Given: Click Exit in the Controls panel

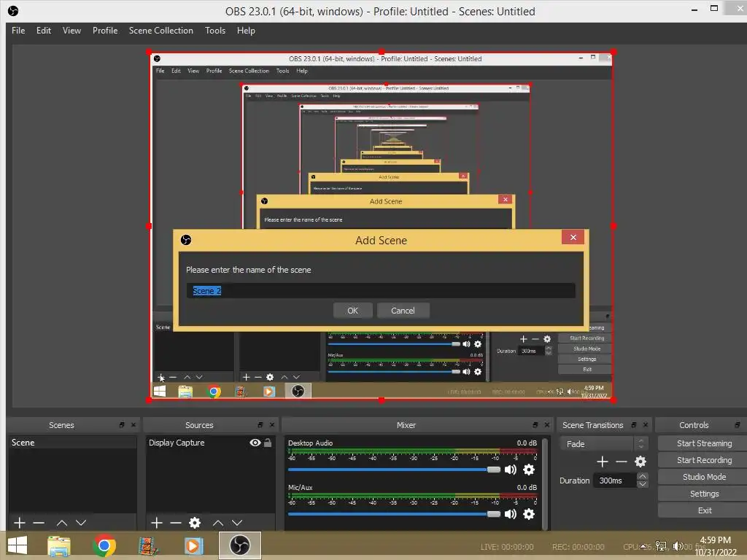Looking at the screenshot, I should click(x=704, y=510).
